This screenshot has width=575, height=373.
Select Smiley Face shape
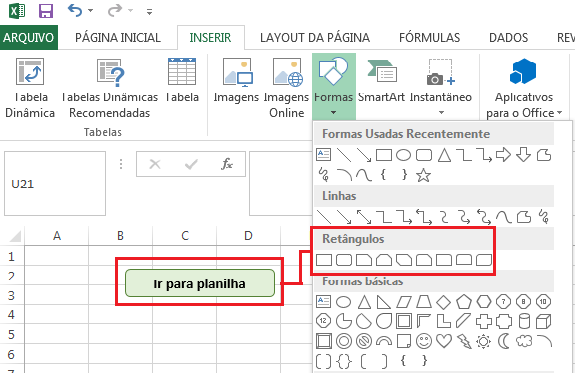[424, 341]
